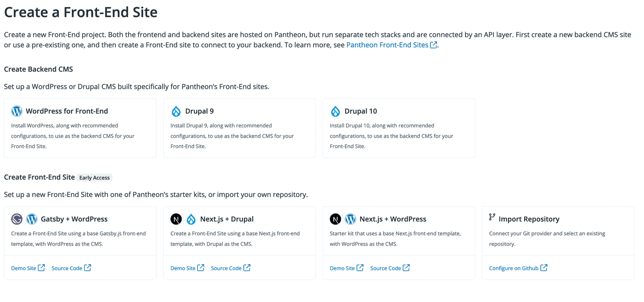Open Demo Site for Gatsby + WordPress

pyautogui.click(x=24, y=268)
